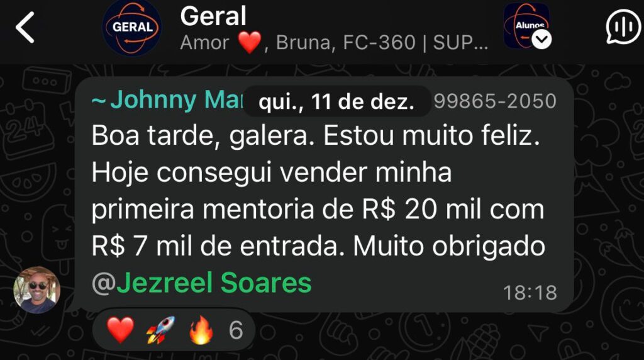Tap the @Jezreel Soares mention

[x=201, y=283]
